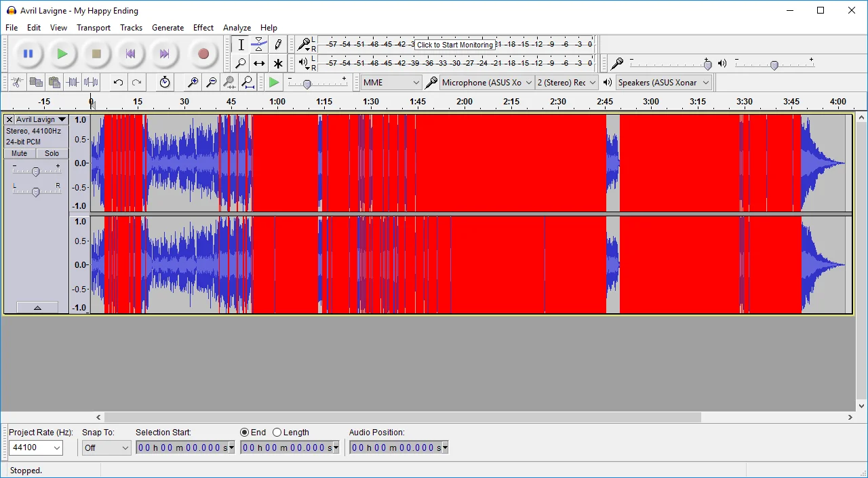Stop playback with the Stop button
The image size is (868, 478).
(x=96, y=54)
